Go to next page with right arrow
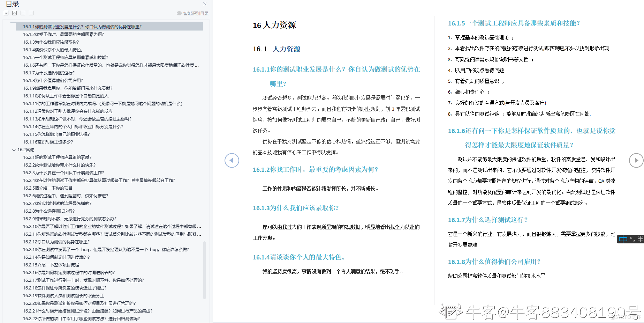Screen dimensions: 644x323 coord(636,161)
